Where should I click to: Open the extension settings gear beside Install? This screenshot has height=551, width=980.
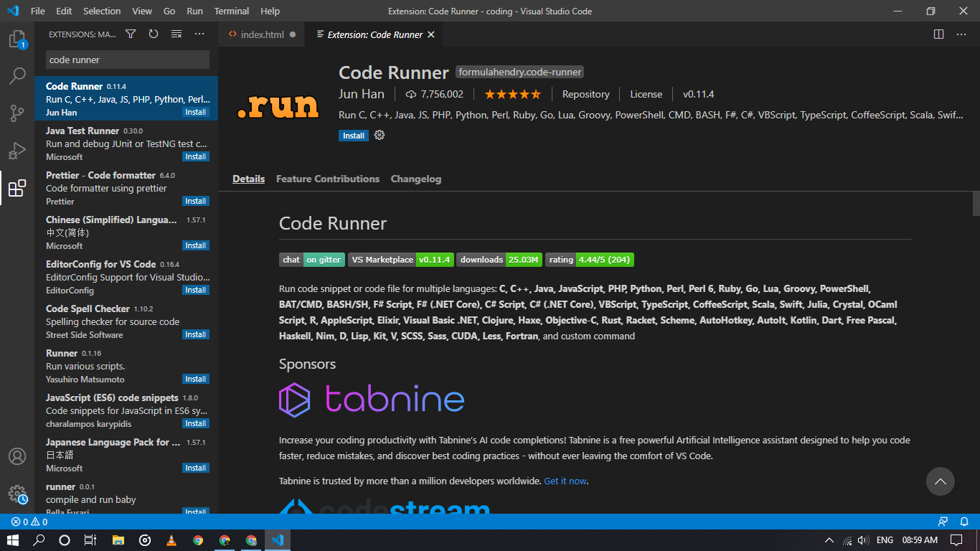(379, 135)
